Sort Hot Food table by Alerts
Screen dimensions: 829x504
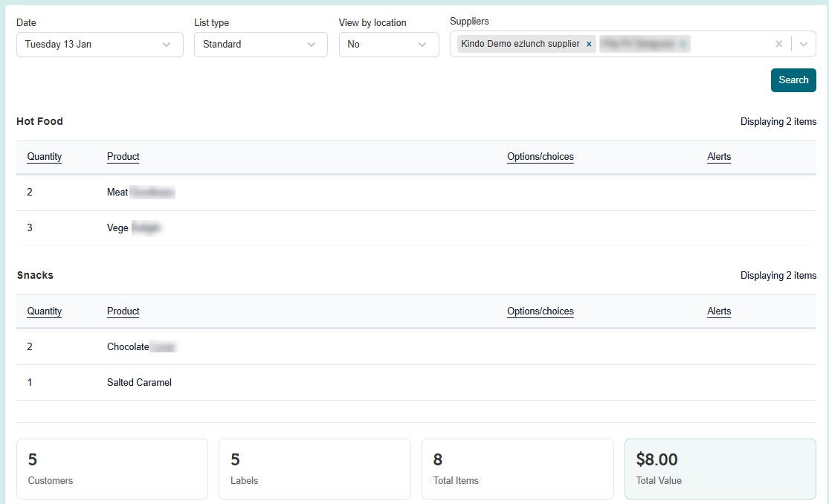pyautogui.click(x=719, y=157)
